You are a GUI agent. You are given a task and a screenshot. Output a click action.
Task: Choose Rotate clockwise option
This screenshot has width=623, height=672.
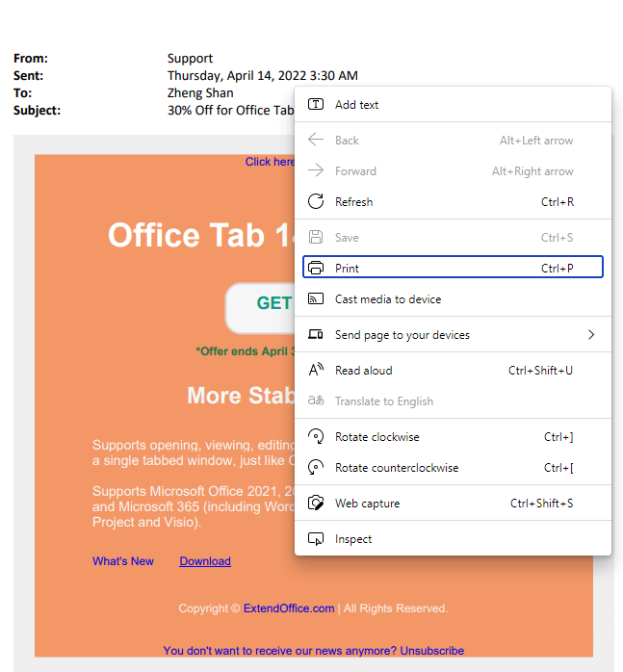tap(453, 436)
